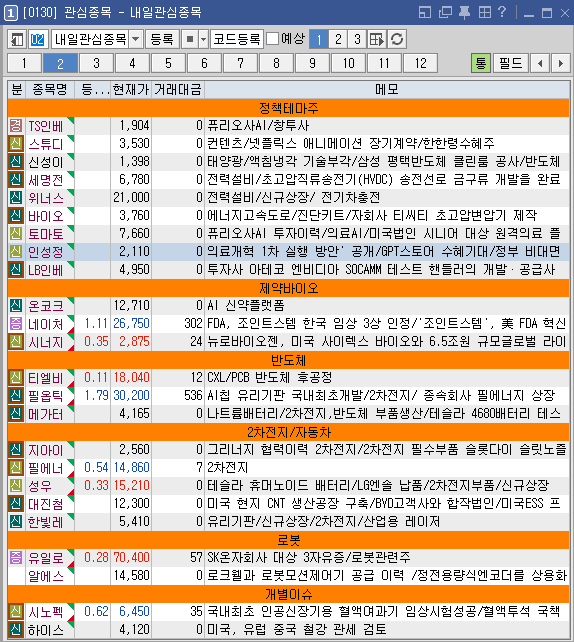Go to previous tabs with left arrow
The height and width of the screenshot is (642, 574).
click(x=540, y=63)
